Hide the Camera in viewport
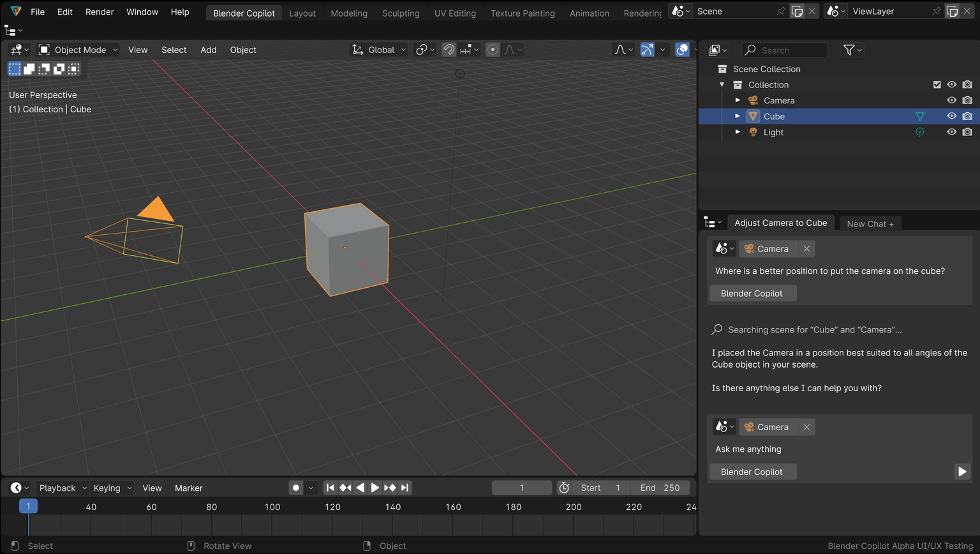Viewport: 980px width, 554px height. coord(952,100)
